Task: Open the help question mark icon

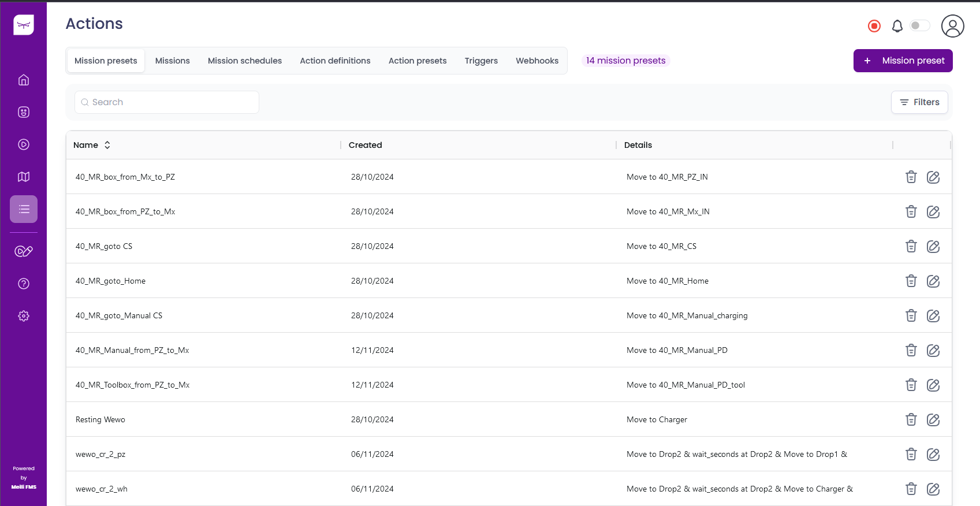Action: [x=24, y=284]
